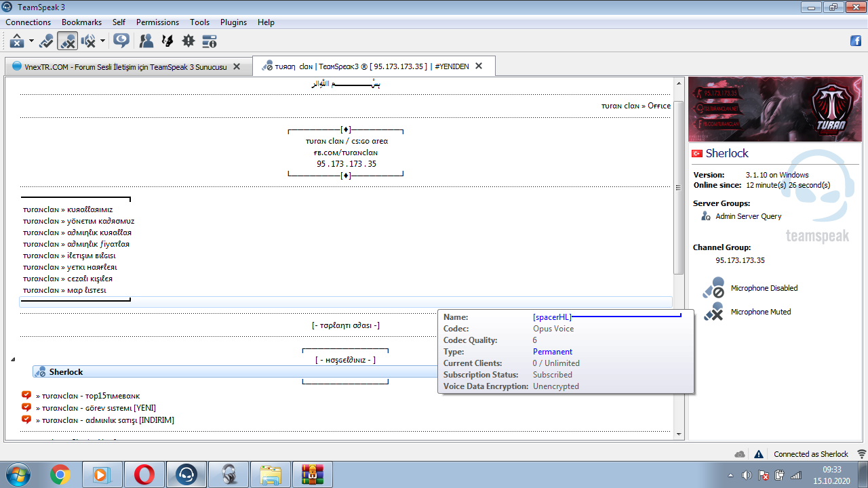Click the connection quality icon in status bar
The image size is (868, 488).
point(861,454)
